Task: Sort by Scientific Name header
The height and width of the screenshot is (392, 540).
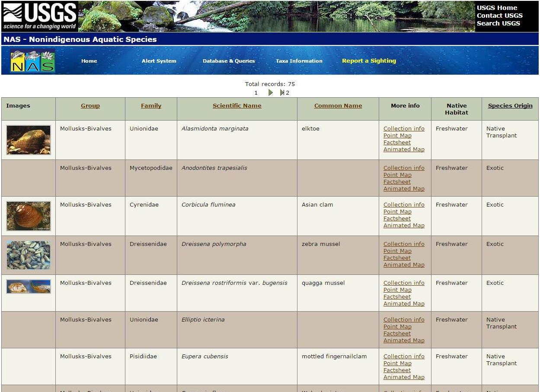Action: (237, 105)
